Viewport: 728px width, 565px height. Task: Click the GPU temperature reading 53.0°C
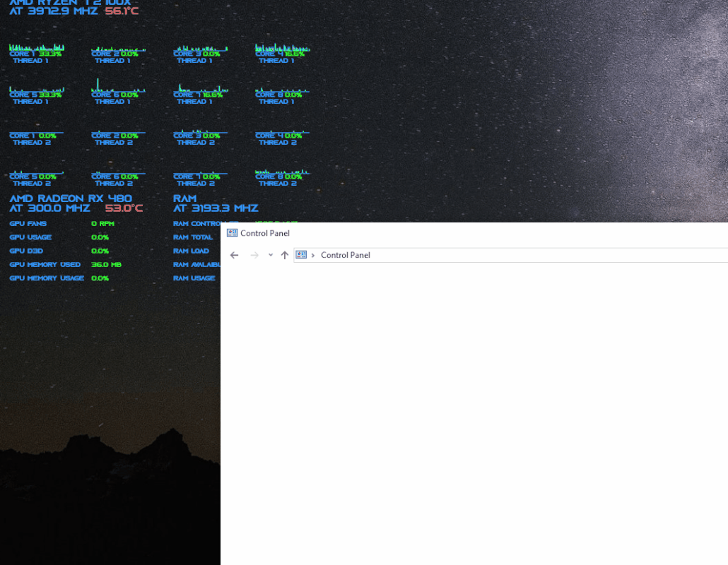pos(124,208)
